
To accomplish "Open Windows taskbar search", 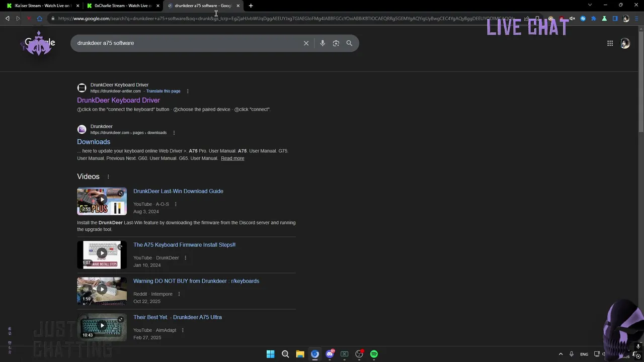I will pyautogui.click(x=285, y=354).
